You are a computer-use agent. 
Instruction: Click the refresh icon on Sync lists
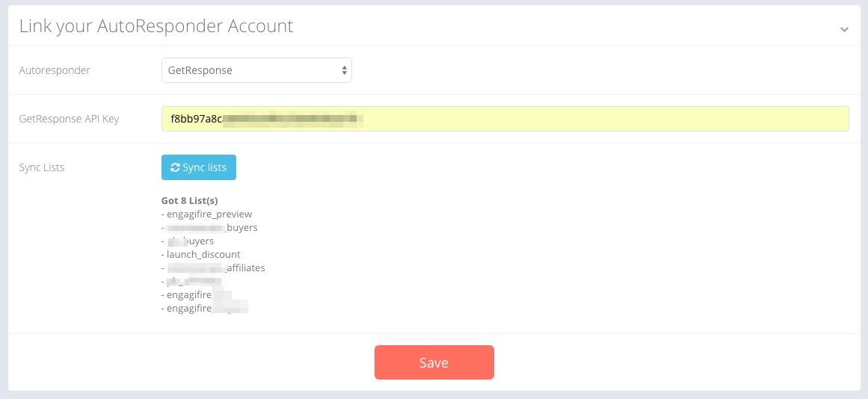click(x=175, y=167)
